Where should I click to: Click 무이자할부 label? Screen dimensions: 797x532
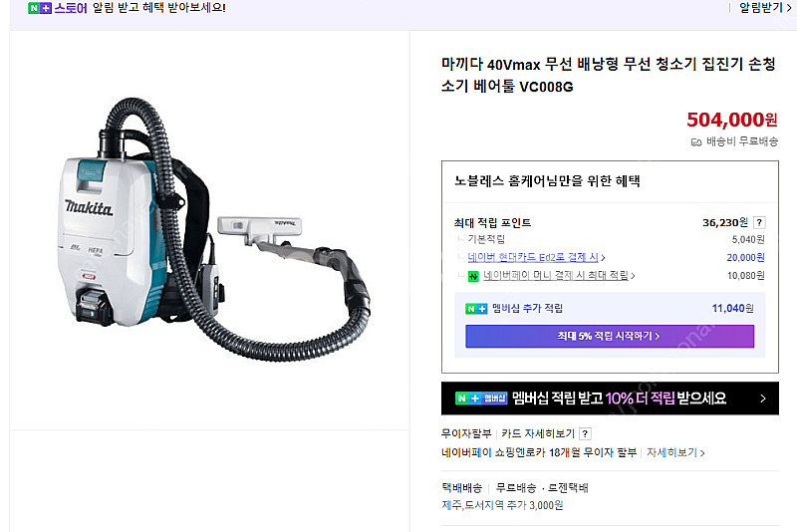pyautogui.click(x=466, y=433)
